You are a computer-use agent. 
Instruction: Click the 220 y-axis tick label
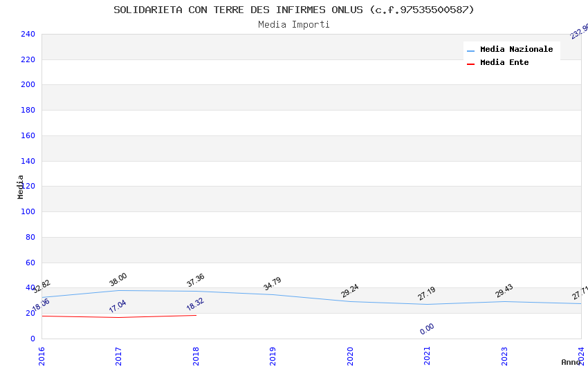coord(28,59)
